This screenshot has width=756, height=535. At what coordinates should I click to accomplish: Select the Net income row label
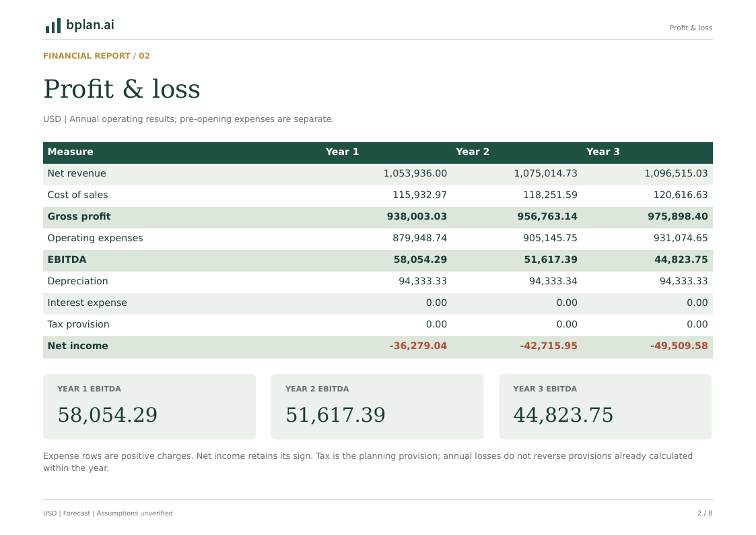[x=77, y=346]
